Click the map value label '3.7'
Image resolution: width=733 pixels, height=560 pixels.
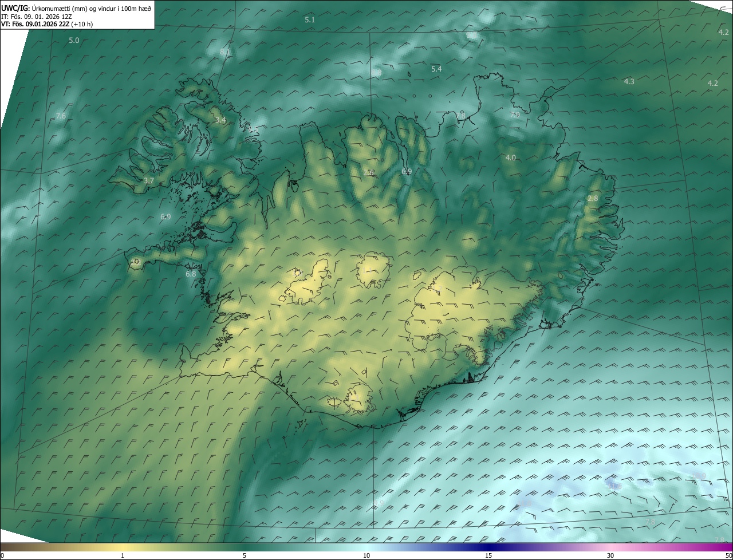[149, 180]
